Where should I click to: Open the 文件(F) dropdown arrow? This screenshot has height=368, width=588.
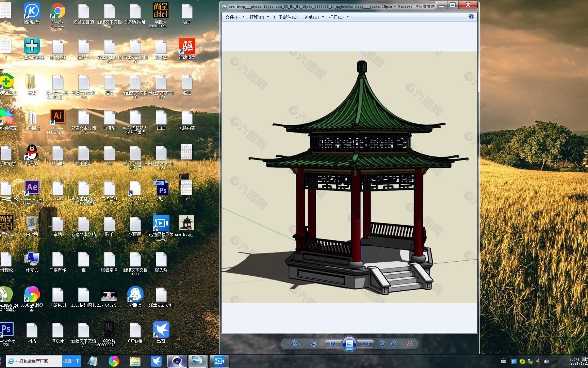243,17
